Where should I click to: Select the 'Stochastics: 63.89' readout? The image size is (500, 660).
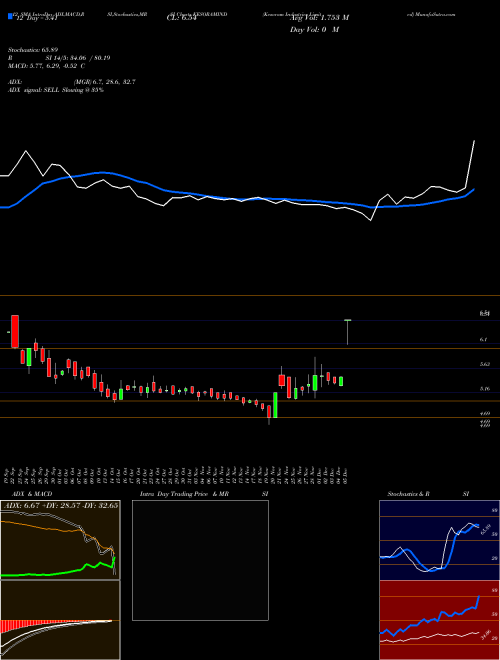tap(32, 50)
